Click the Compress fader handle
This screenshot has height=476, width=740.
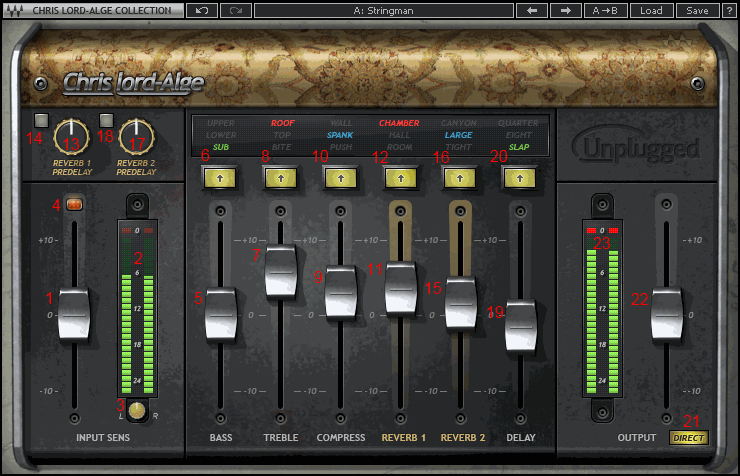coord(341,292)
